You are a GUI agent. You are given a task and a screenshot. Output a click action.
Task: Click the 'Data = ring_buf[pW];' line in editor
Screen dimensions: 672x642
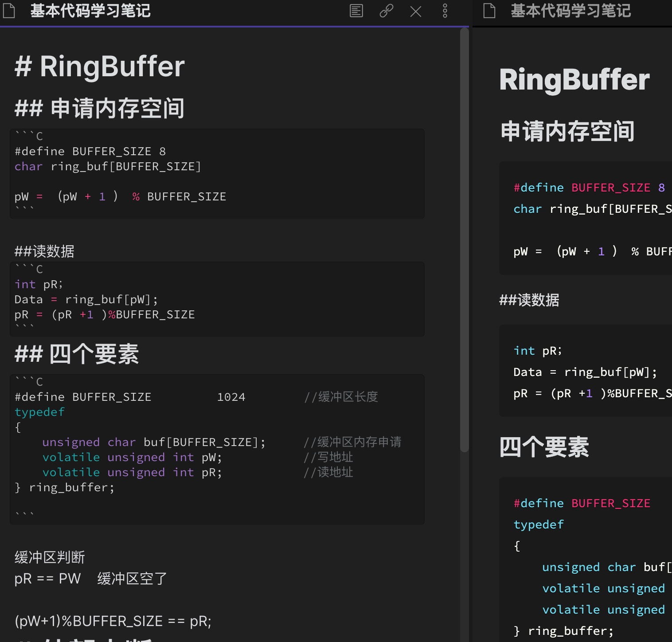(86, 300)
